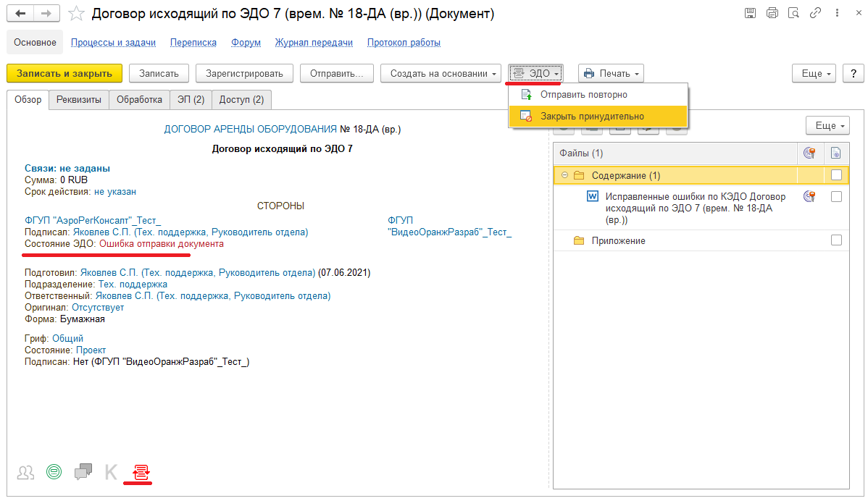This screenshot has height=501, width=868.
Task: Choose Отправить повторно menu entry
Action: point(583,95)
